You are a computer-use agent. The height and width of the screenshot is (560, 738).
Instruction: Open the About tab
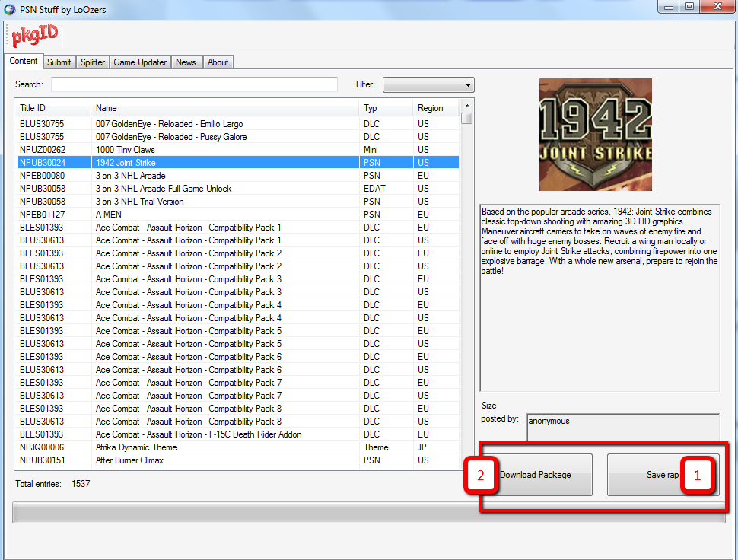click(218, 62)
